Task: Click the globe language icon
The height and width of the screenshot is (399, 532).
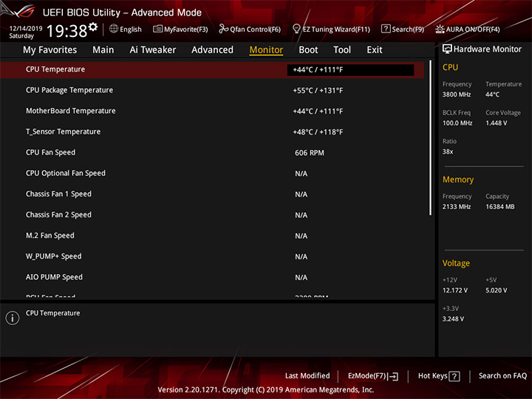Action: (x=114, y=29)
